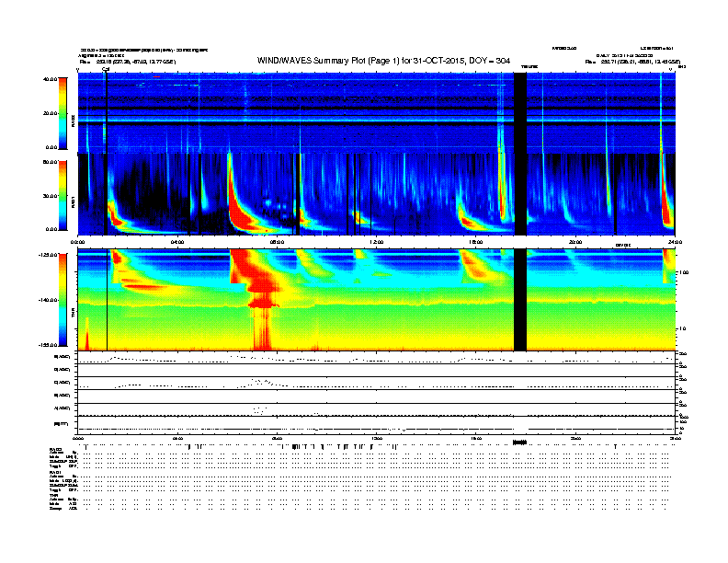Click 16:00 tick under the bottom line panel

point(476,438)
